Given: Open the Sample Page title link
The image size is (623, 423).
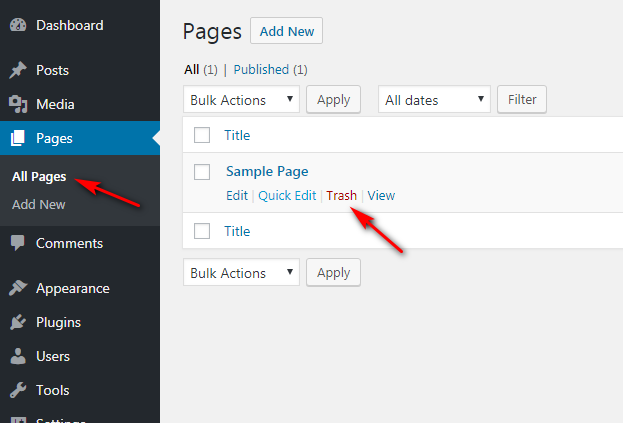Looking at the screenshot, I should point(267,172).
